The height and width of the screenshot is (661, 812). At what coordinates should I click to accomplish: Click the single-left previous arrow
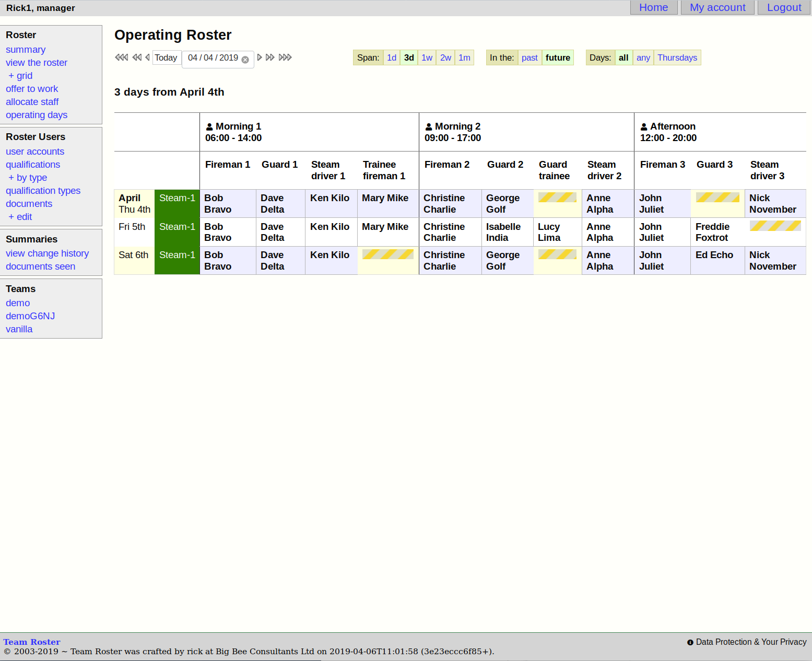pyautogui.click(x=147, y=57)
